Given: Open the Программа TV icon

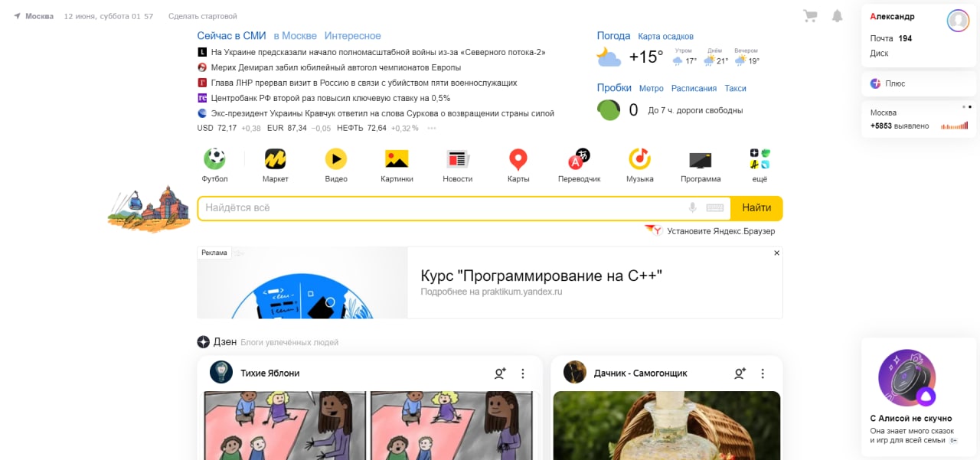Looking at the screenshot, I should pyautogui.click(x=701, y=159).
